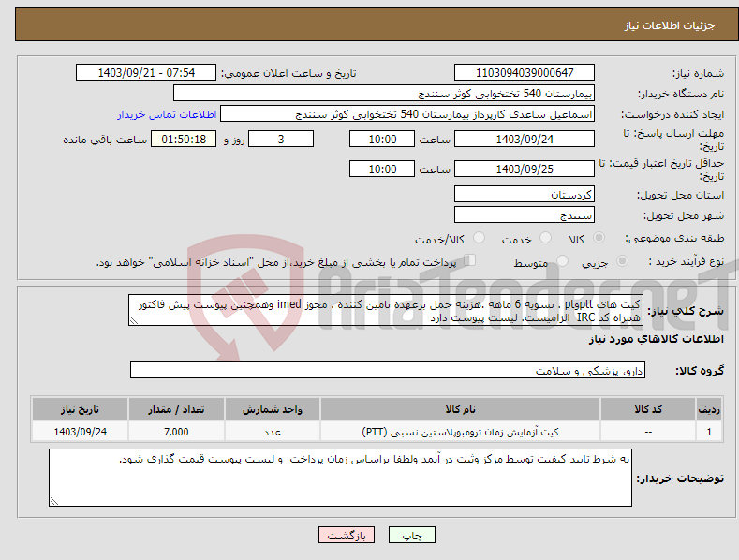Click the ایجاد کننده درخواست label
This screenshot has width=739, height=560.
[x=672, y=114]
